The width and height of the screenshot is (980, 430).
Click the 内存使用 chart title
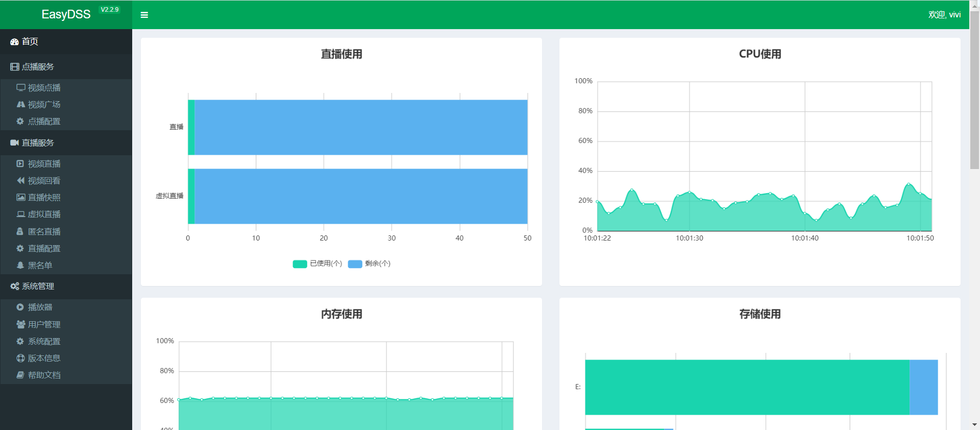tap(341, 314)
